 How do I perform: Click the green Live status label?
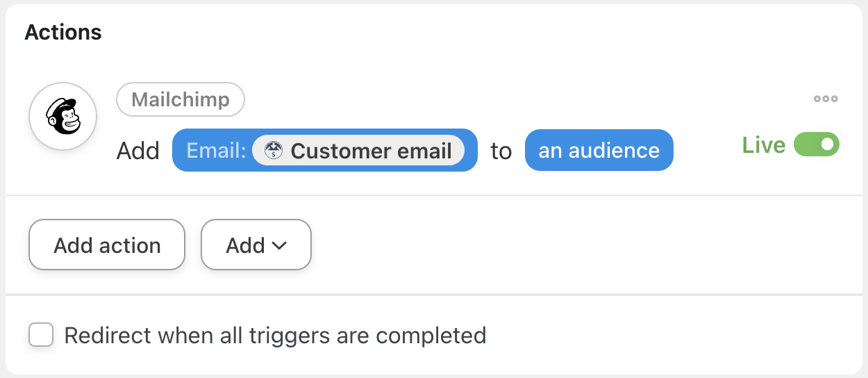pos(764,145)
